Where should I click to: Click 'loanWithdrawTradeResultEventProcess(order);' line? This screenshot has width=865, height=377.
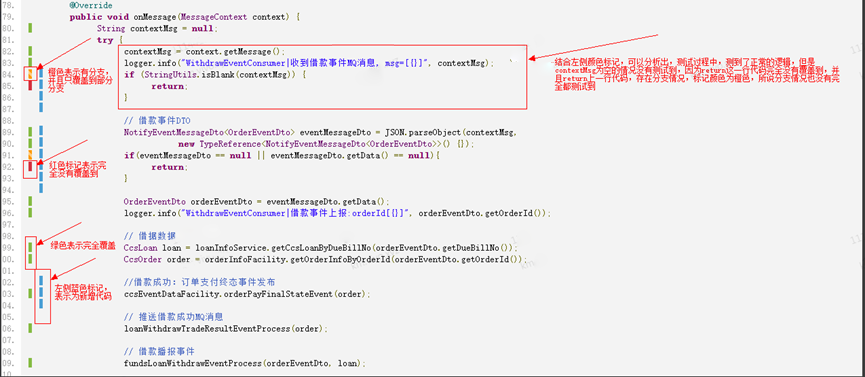pyautogui.click(x=226, y=329)
